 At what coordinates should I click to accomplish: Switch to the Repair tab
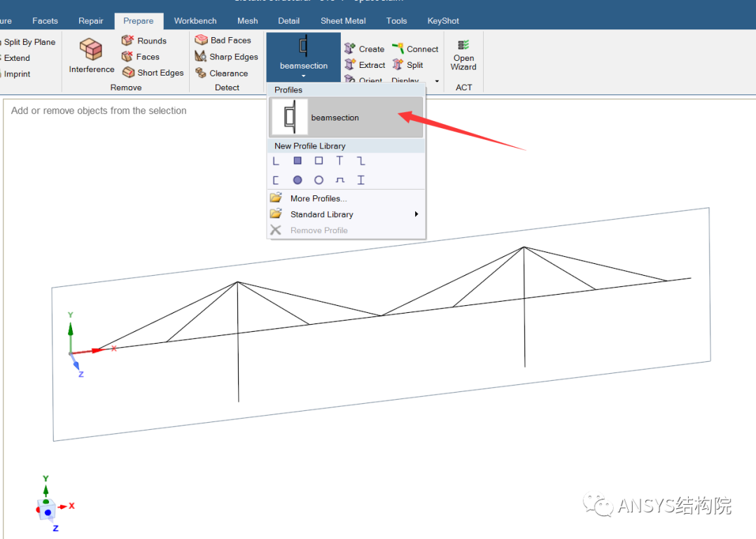click(90, 21)
